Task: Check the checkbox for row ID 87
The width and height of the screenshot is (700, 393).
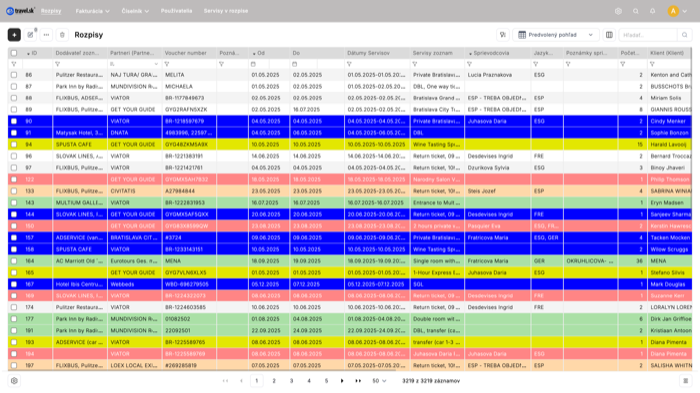Action: pos(14,87)
